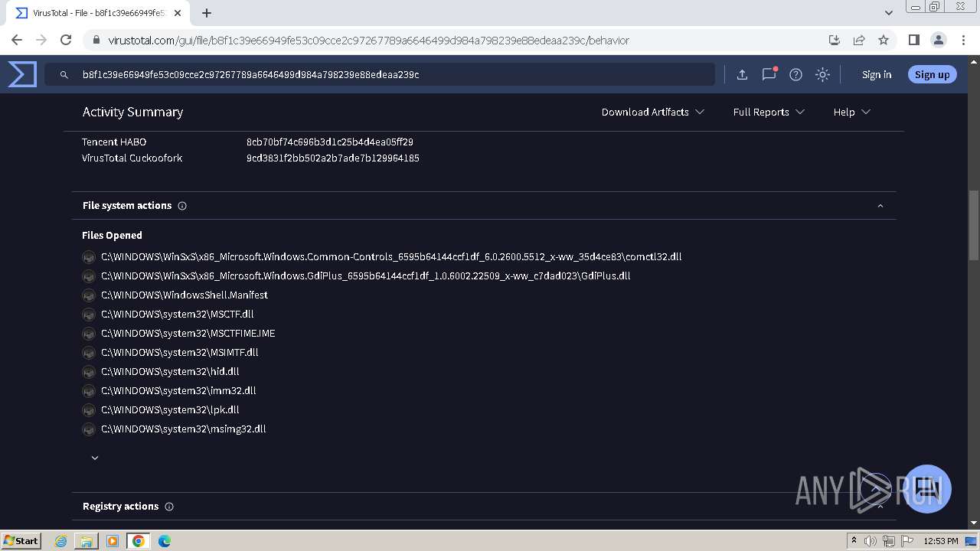
Task: Open Full Reports dropdown
Action: coord(769,112)
